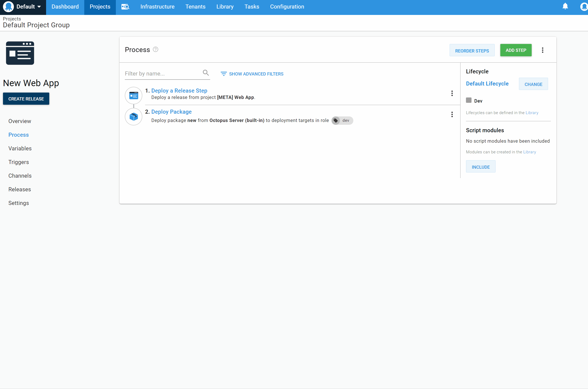Open the Process overflow menu next to ADD STEP
Image resolution: width=588 pixels, height=389 pixels.
tap(543, 50)
